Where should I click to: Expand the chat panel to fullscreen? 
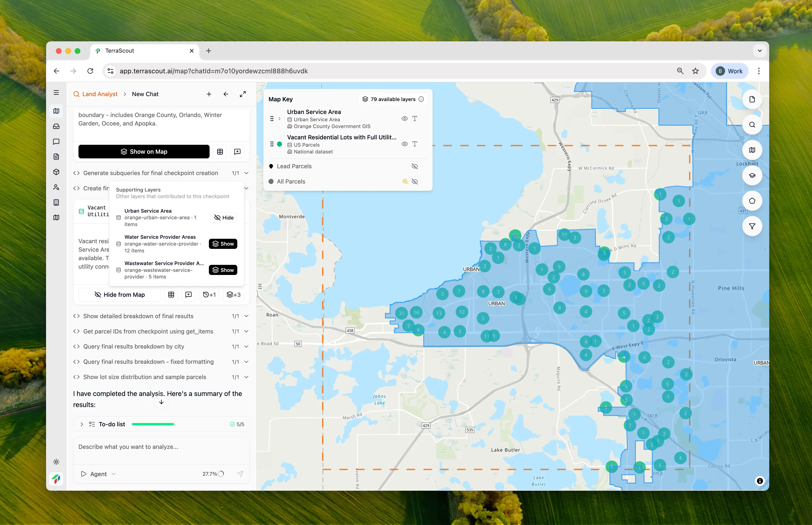243,94
